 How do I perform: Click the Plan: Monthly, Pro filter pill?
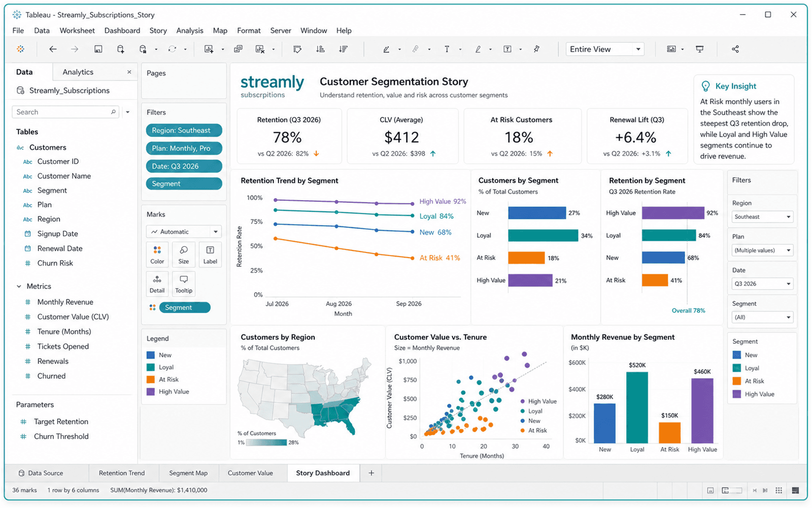(x=184, y=148)
